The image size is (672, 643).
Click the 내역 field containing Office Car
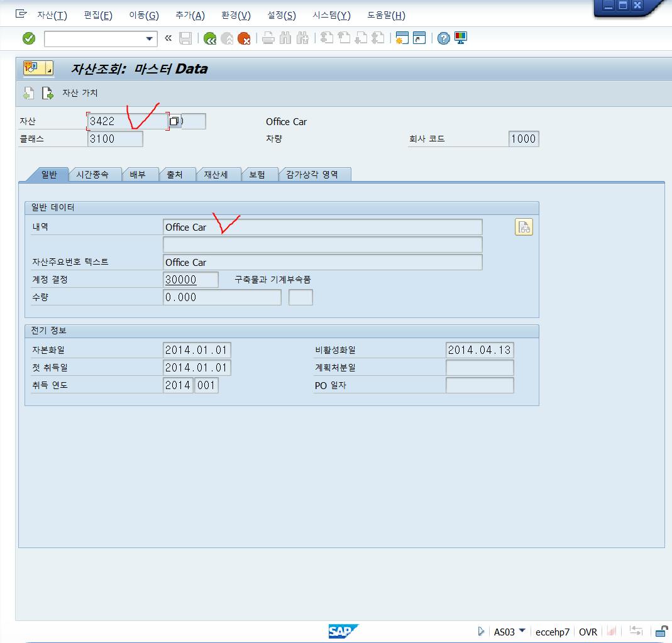(x=322, y=227)
